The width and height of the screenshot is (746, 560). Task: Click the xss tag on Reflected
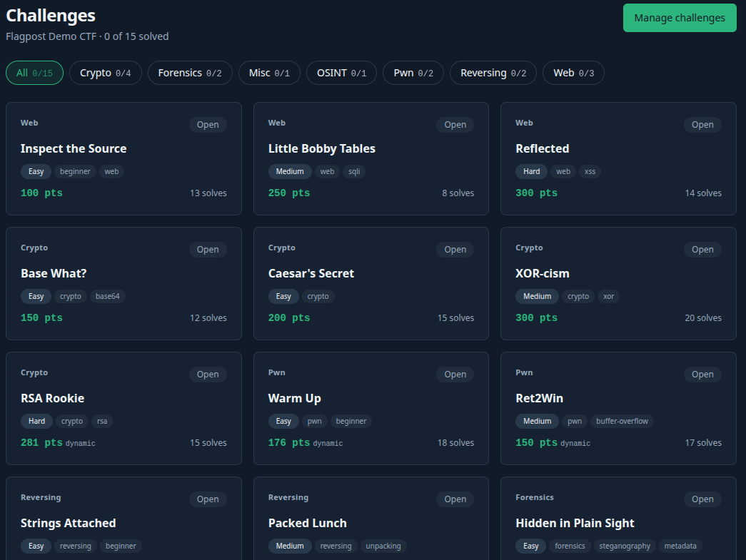(x=590, y=172)
